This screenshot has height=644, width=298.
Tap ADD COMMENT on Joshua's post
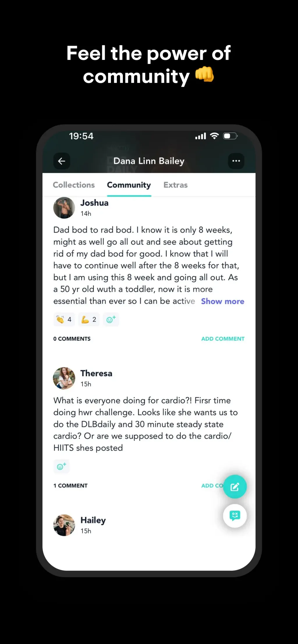(223, 339)
